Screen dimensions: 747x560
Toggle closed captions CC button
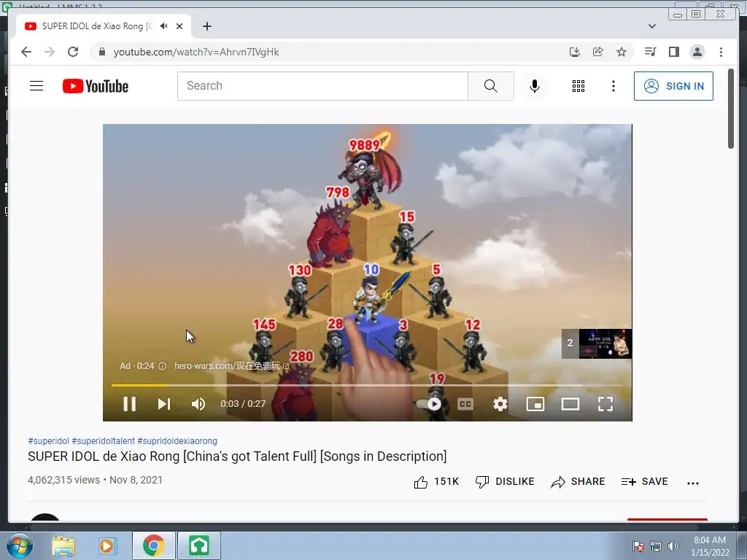tap(465, 404)
